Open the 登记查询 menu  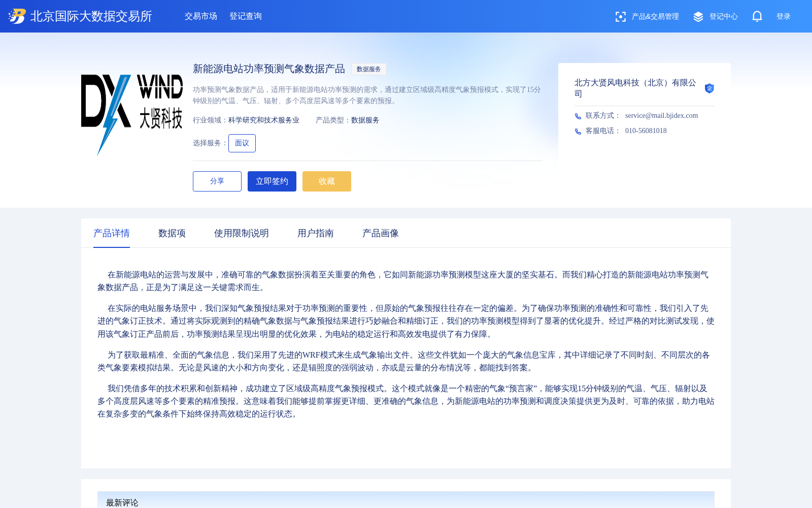[246, 16]
